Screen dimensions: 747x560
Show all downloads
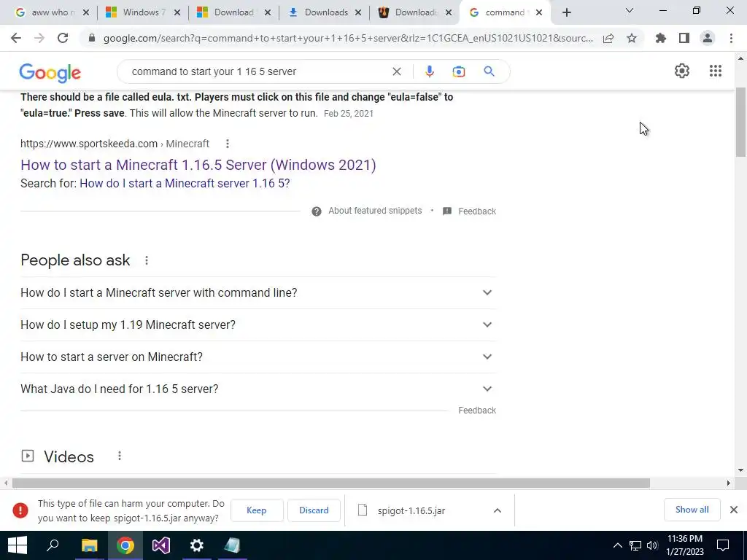[692, 510]
